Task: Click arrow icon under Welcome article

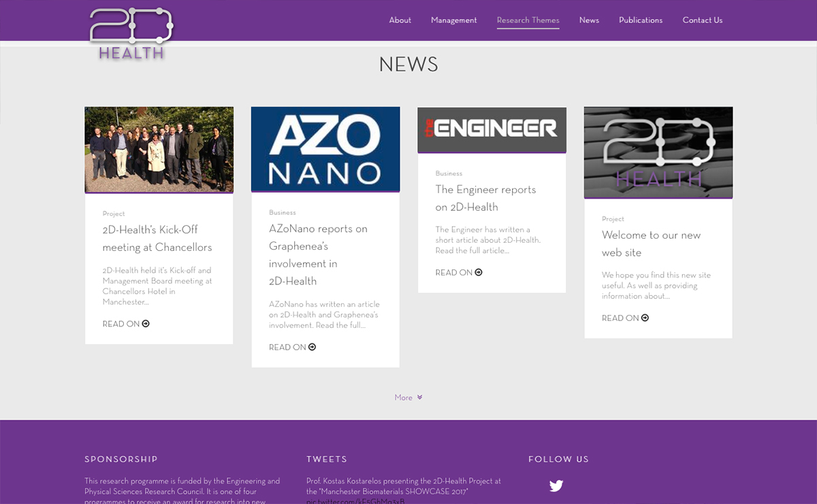Action: 645,318
